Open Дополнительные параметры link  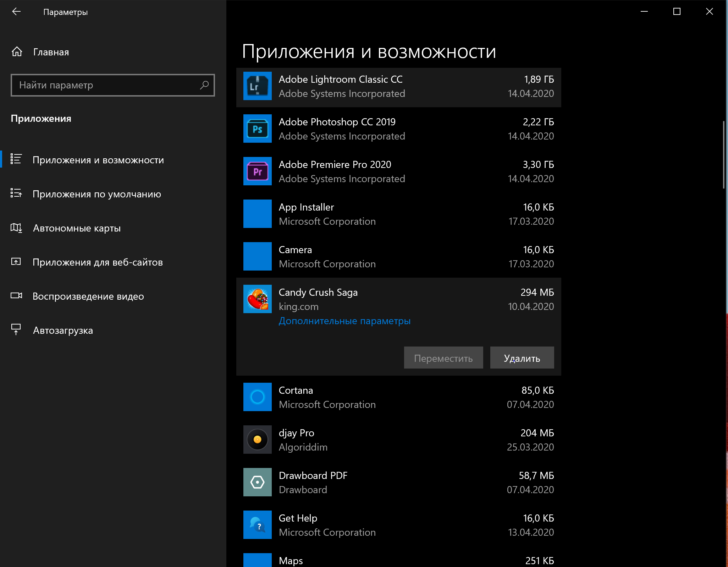pos(344,321)
